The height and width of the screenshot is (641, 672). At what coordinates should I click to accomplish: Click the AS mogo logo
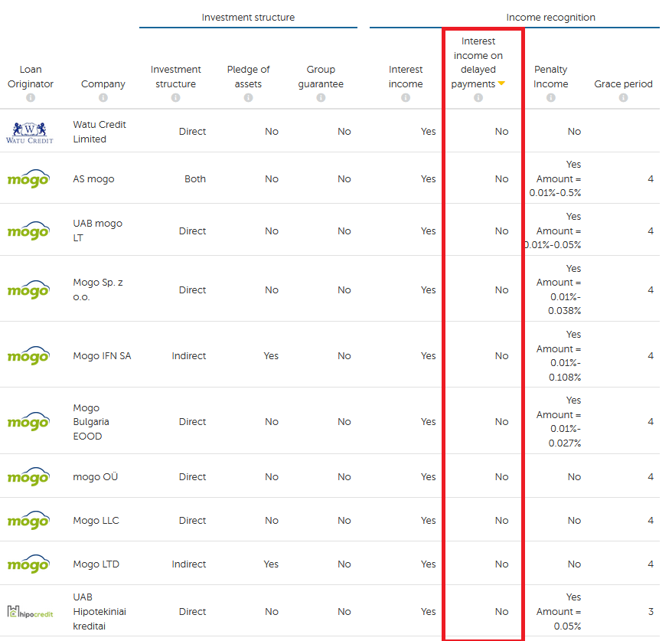28,179
